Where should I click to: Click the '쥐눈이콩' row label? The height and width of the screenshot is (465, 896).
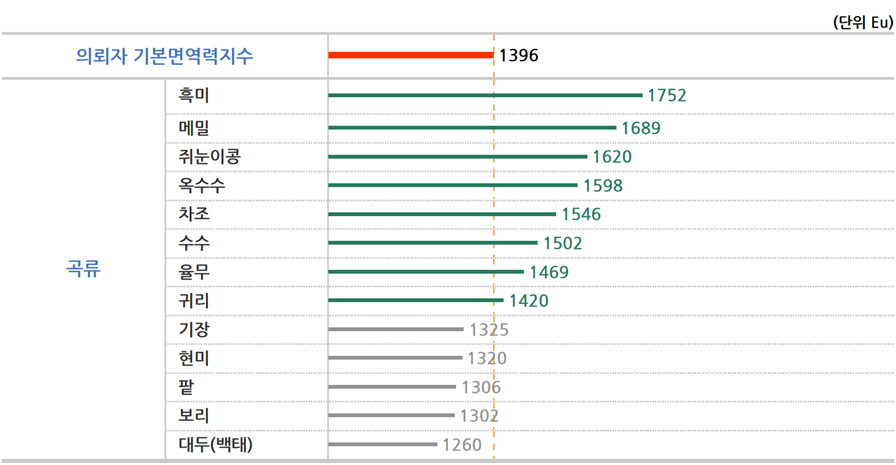coord(210,156)
